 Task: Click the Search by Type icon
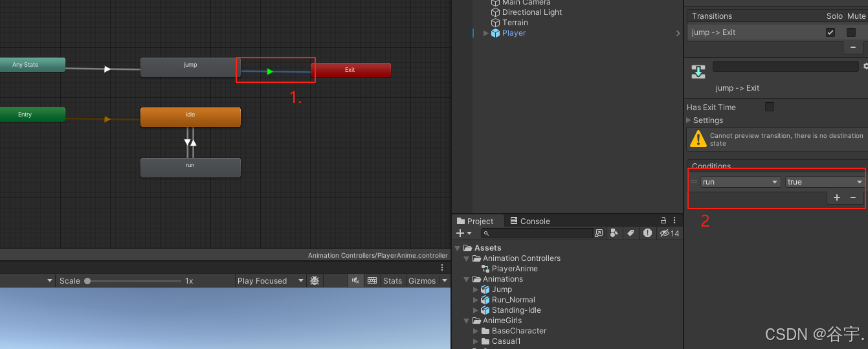click(x=614, y=233)
